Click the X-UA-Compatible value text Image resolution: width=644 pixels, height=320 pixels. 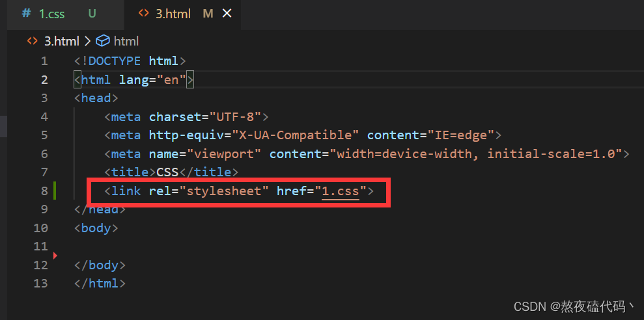click(x=296, y=135)
